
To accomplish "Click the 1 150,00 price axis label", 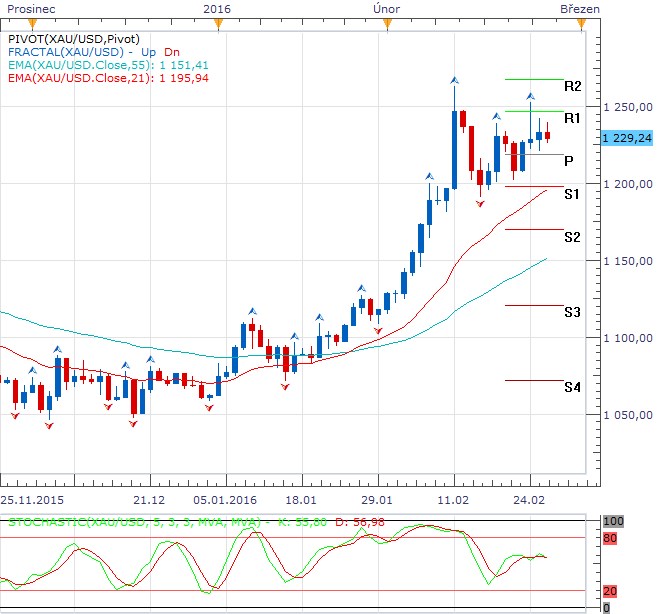I will point(628,261).
